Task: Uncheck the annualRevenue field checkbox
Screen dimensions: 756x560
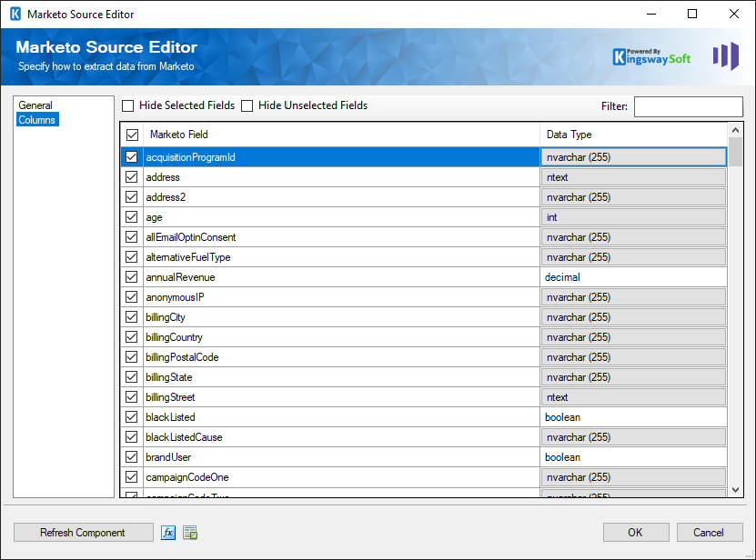Action: pos(131,277)
